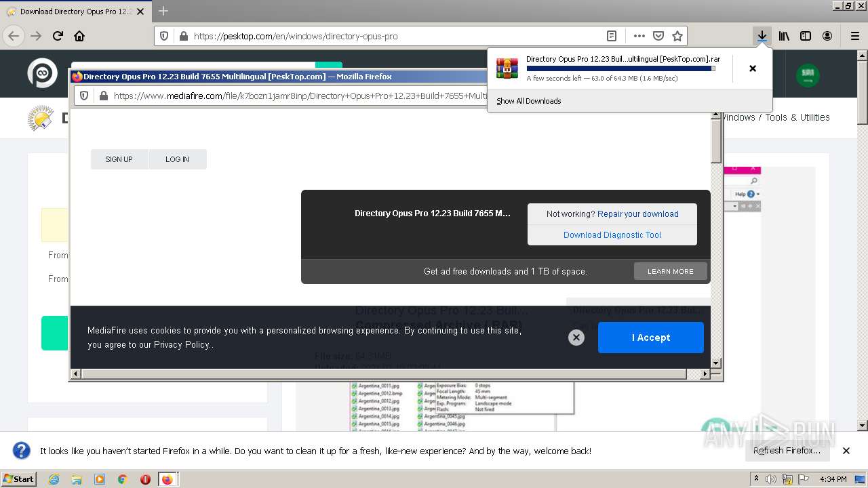868x488 pixels.
Task: Launch Internet Explorer from taskbar
Action: point(54,479)
